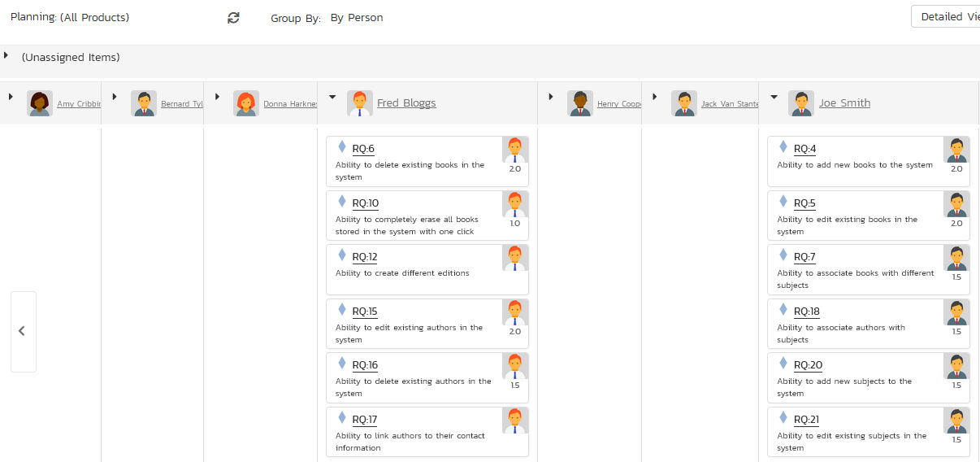Expand the Unassigned Items row

(7, 55)
